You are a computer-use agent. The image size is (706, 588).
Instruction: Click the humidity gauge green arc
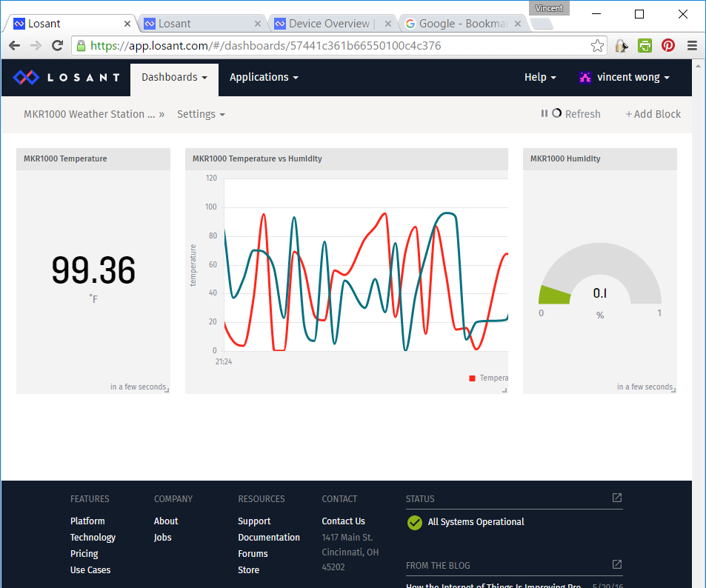554,295
